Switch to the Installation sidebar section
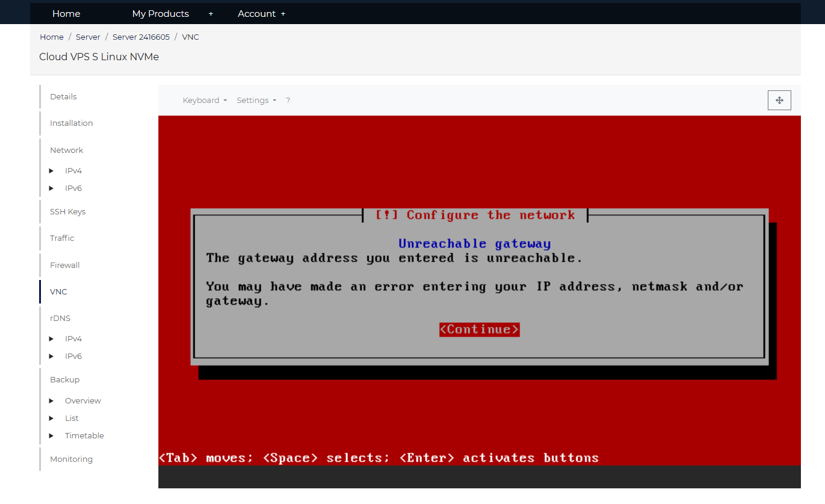This screenshot has height=504, width=825. pos(71,123)
